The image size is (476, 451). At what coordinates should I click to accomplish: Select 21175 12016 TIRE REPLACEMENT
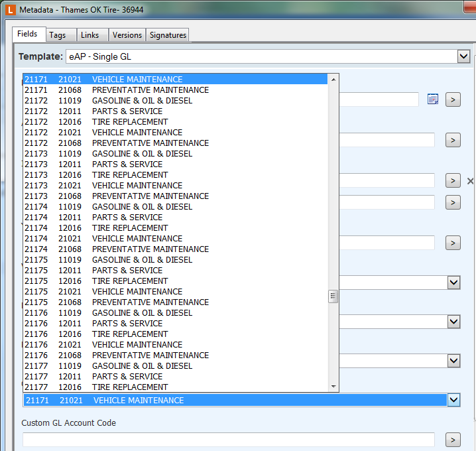coord(176,281)
